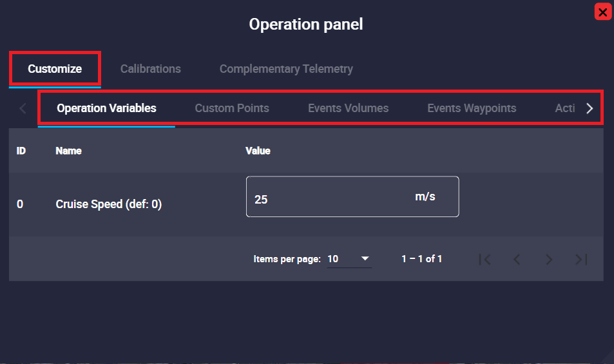Go to the previous page of results
The height and width of the screenshot is (364, 614).
pos(517,259)
